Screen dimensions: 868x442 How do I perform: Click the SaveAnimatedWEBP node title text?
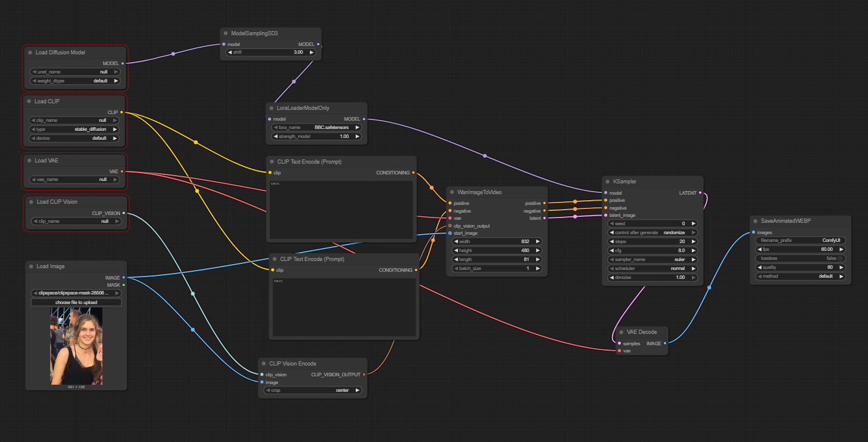786,221
